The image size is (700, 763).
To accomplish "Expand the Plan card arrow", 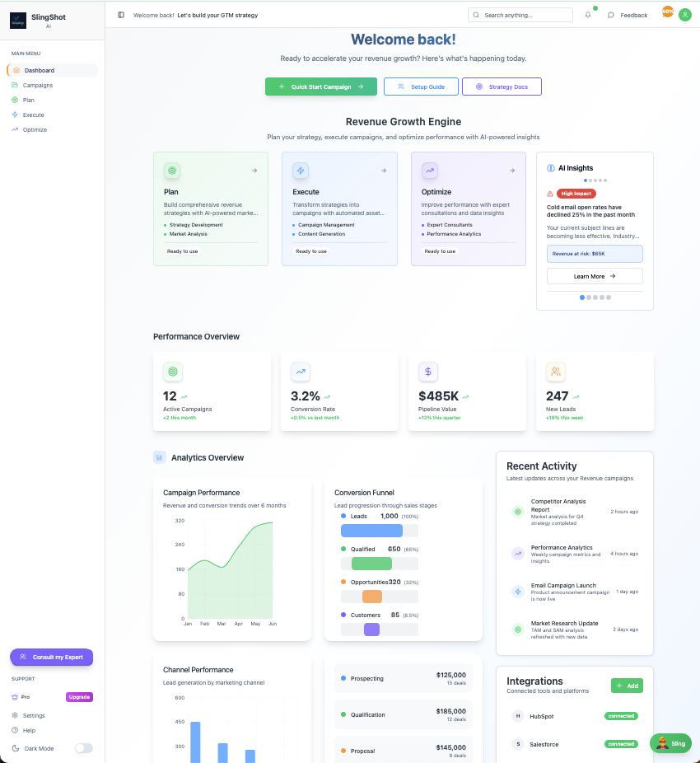I will click(x=254, y=171).
